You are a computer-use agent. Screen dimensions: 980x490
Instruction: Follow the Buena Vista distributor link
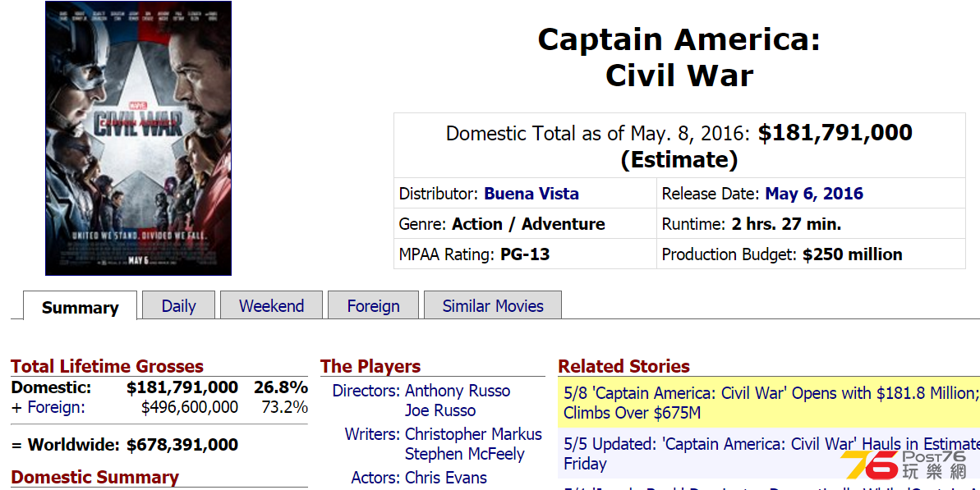point(531,194)
